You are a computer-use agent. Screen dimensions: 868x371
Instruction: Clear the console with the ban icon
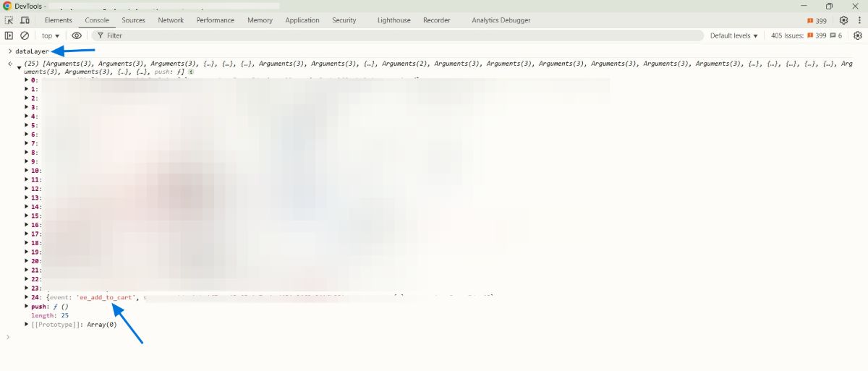25,35
